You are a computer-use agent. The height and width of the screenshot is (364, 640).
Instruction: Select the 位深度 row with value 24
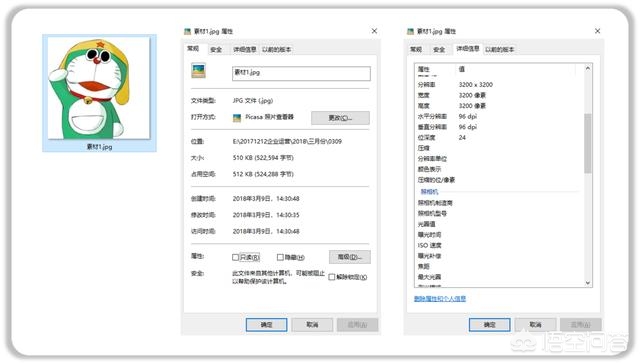(x=499, y=138)
